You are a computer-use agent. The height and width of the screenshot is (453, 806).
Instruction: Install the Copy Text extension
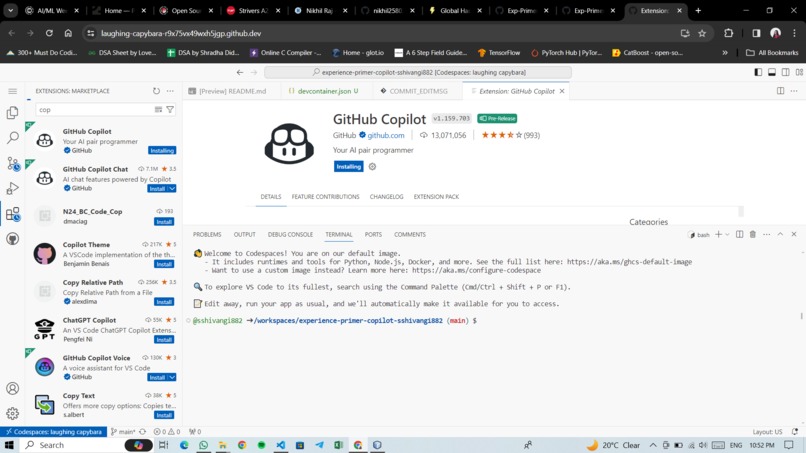[164, 415]
